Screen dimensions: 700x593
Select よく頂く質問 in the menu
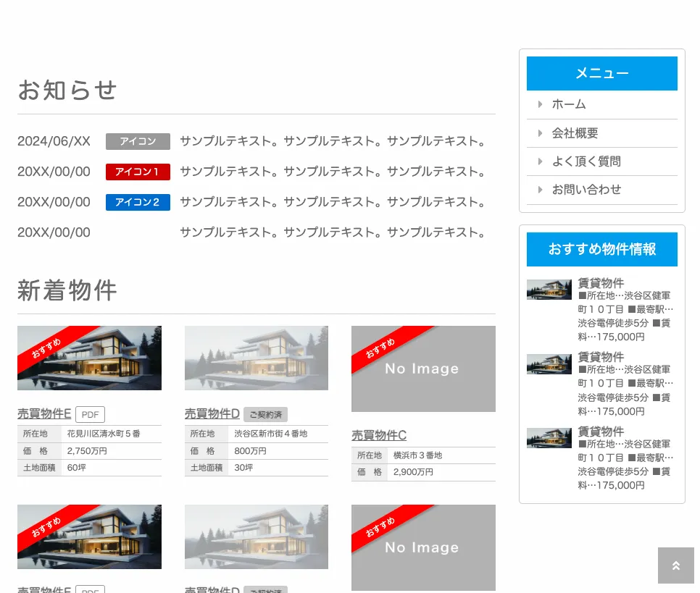[586, 161]
